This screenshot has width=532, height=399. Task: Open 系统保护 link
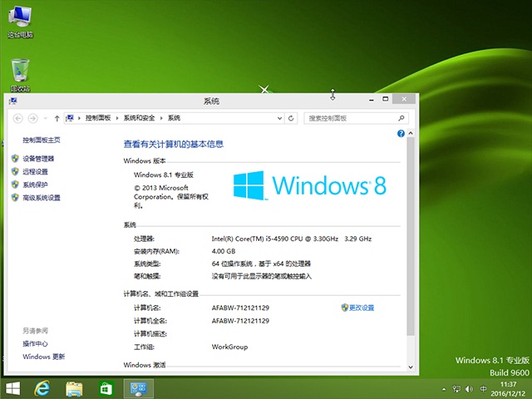[x=35, y=185]
